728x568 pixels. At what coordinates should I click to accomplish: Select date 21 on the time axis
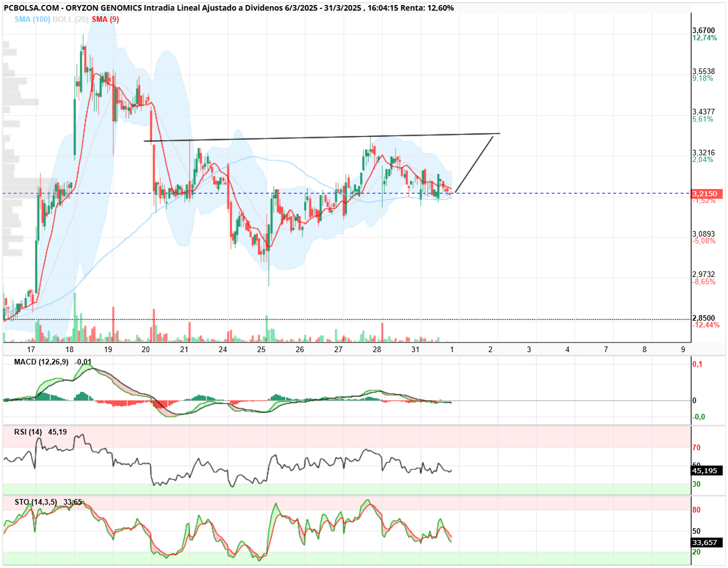(x=184, y=349)
